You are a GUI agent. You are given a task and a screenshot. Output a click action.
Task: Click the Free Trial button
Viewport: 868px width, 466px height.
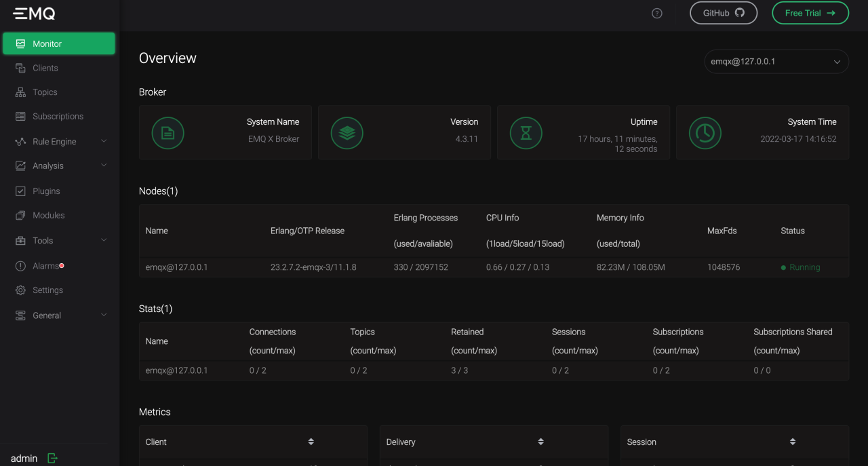click(810, 13)
